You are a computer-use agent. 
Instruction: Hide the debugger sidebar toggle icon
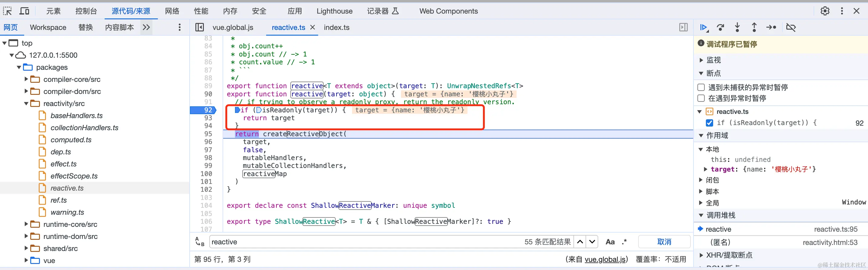pos(683,27)
